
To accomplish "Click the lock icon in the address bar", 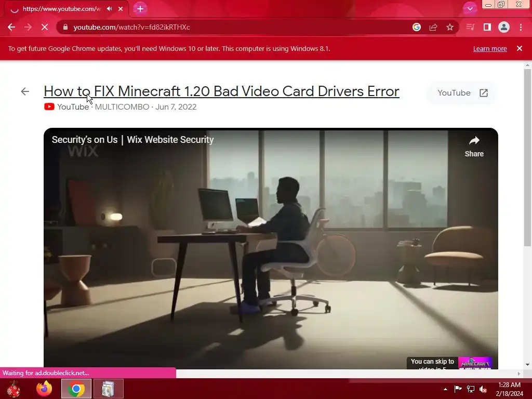I will [65, 27].
